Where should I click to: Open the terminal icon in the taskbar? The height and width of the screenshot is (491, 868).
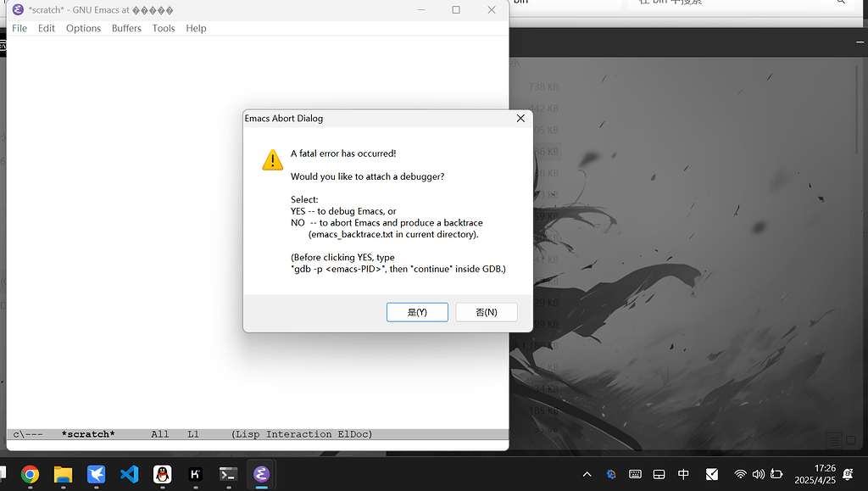tap(228, 474)
